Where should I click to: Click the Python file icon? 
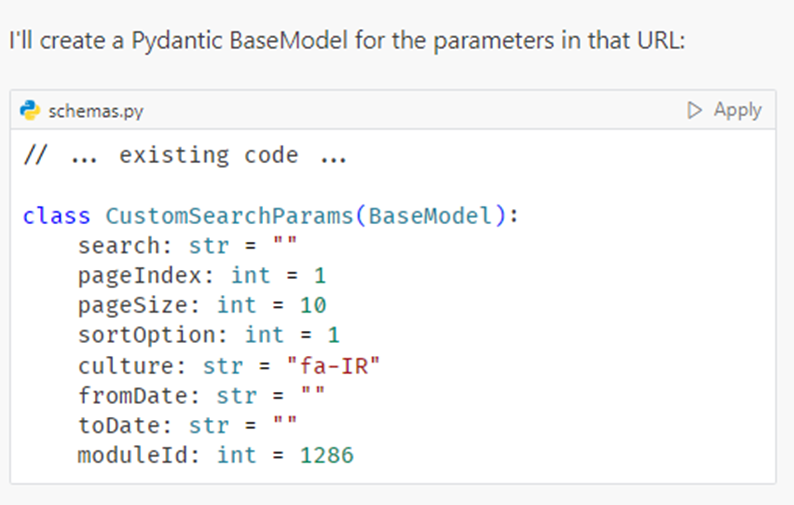click(31, 110)
